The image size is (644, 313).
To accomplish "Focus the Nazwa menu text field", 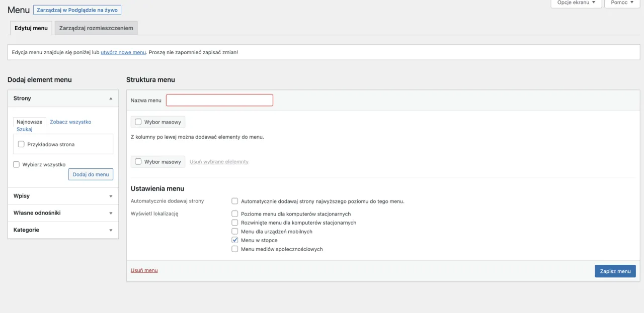I will click(219, 100).
